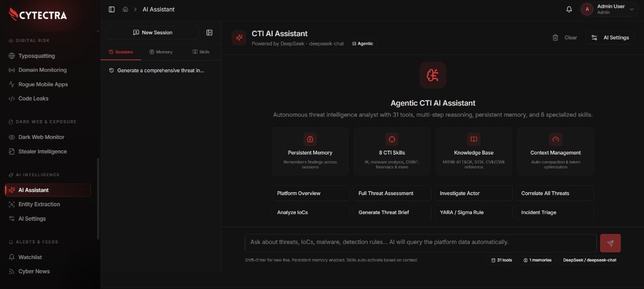Expand the Admin User account dropdown chevron
This screenshot has height=289, width=644.
pyautogui.click(x=632, y=9)
